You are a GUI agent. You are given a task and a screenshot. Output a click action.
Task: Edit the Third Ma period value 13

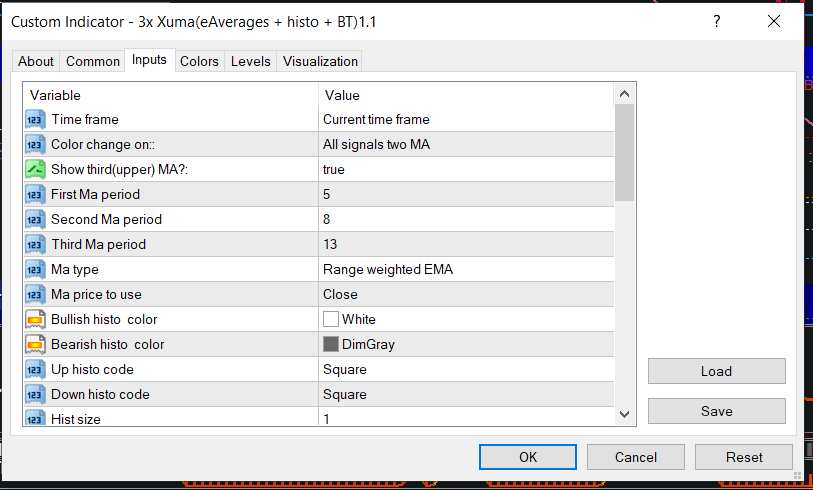pos(465,244)
